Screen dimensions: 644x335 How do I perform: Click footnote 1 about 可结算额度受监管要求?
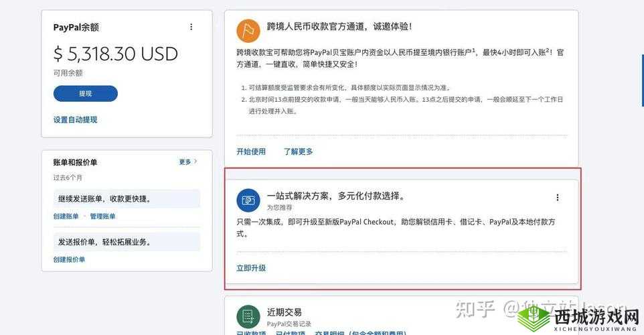point(350,88)
